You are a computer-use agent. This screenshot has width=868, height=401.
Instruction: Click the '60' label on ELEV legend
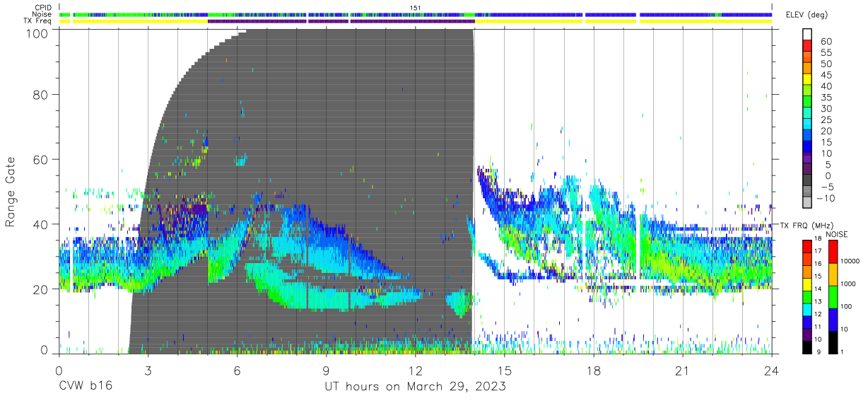pyautogui.click(x=825, y=41)
